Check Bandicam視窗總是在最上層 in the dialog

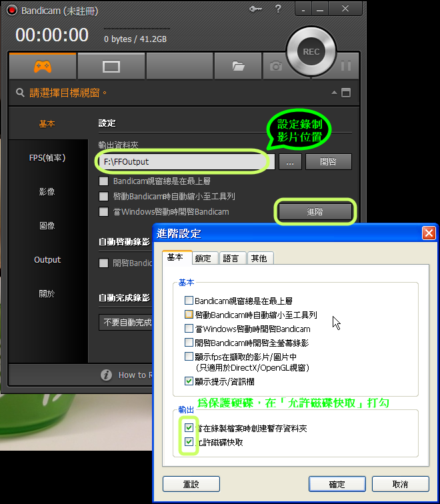click(x=189, y=301)
